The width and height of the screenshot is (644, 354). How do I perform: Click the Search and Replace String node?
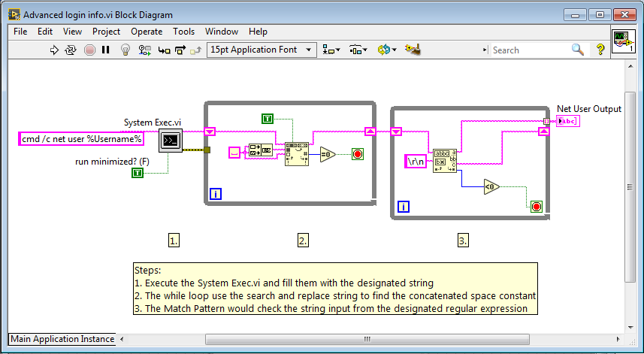[296, 153]
